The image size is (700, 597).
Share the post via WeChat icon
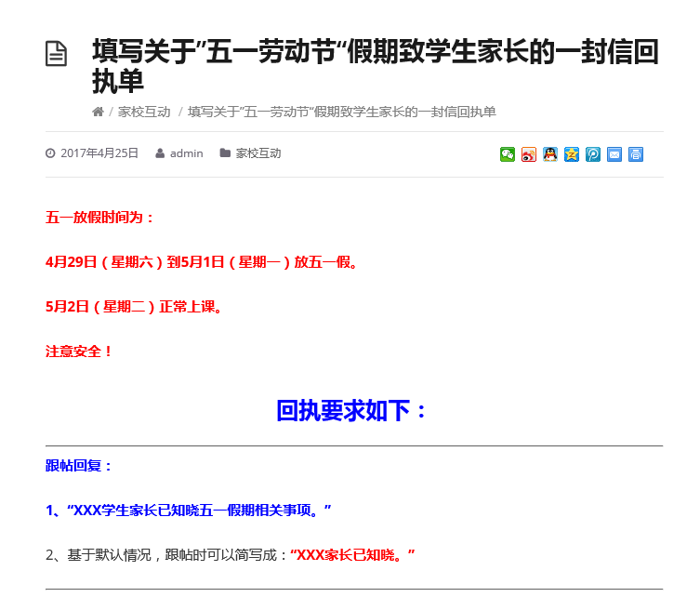pyautogui.click(x=507, y=154)
